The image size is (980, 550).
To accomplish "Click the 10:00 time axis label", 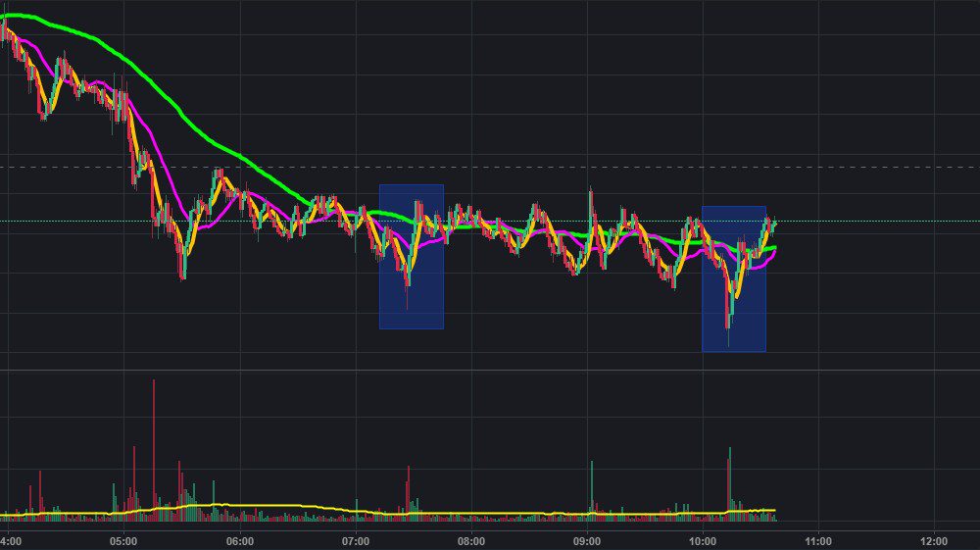I will (x=702, y=540).
